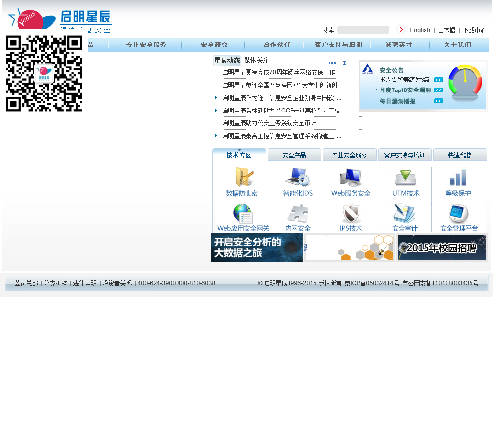Open 合作伙伴 navigation menu

[277, 45]
